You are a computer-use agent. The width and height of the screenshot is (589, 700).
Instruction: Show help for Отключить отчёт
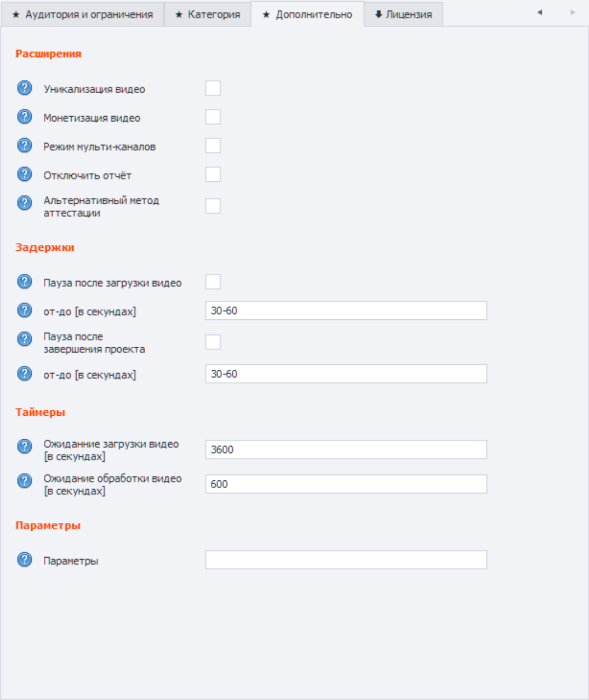click(x=25, y=174)
